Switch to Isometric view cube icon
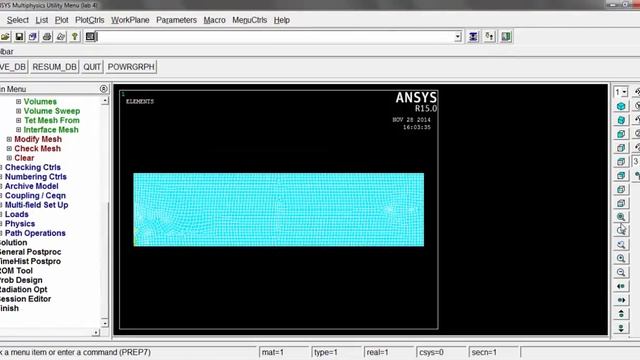Screen dimensions: 640x360 click(x=621, y=106)
